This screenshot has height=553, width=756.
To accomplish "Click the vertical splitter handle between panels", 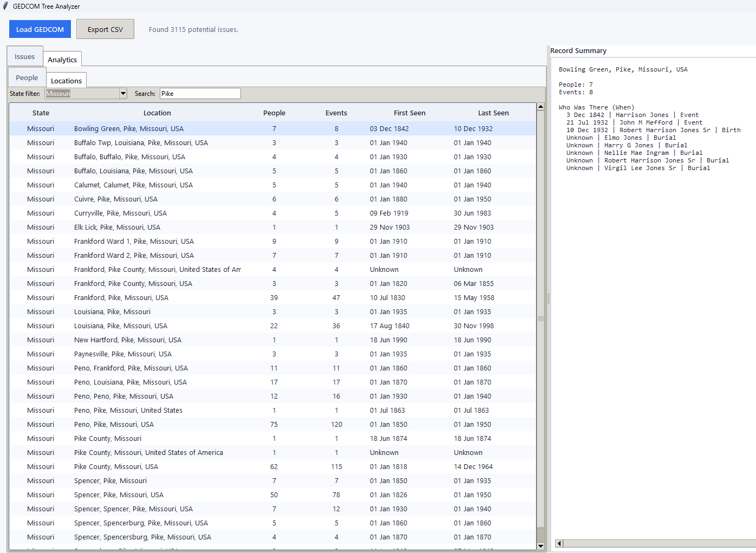I will pyautogui.click(x=549, y=298).
